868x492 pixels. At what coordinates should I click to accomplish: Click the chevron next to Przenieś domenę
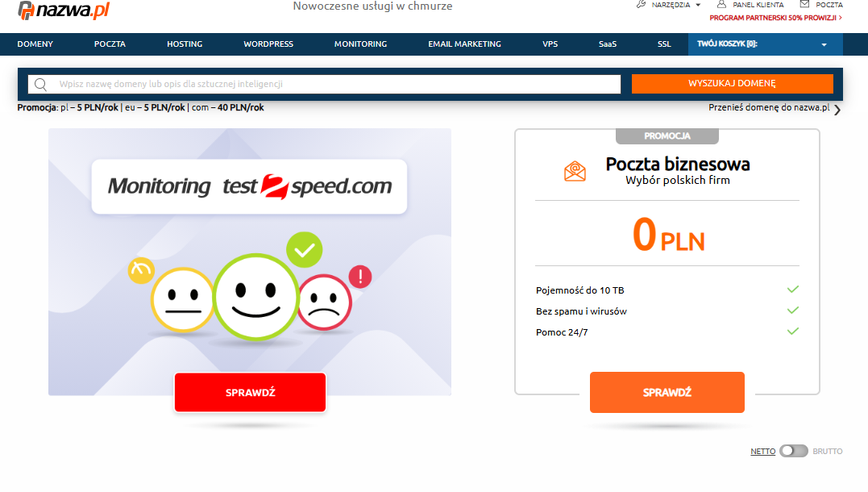click(x=837, y=110)
